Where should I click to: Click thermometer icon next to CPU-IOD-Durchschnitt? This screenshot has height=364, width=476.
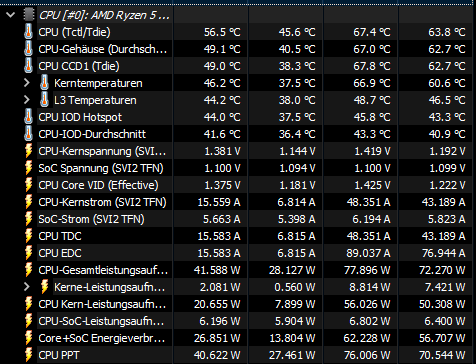pyautogui.click(x=29, y=134)
